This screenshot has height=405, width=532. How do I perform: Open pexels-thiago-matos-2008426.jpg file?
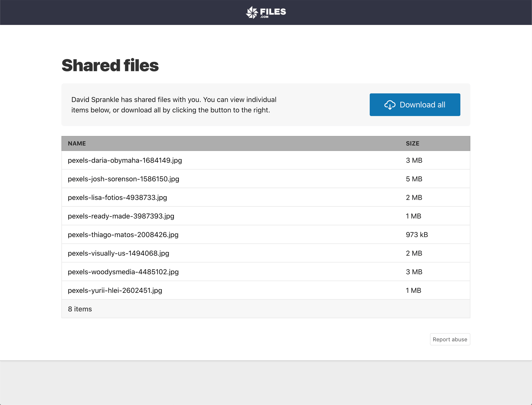pos(123,235)
